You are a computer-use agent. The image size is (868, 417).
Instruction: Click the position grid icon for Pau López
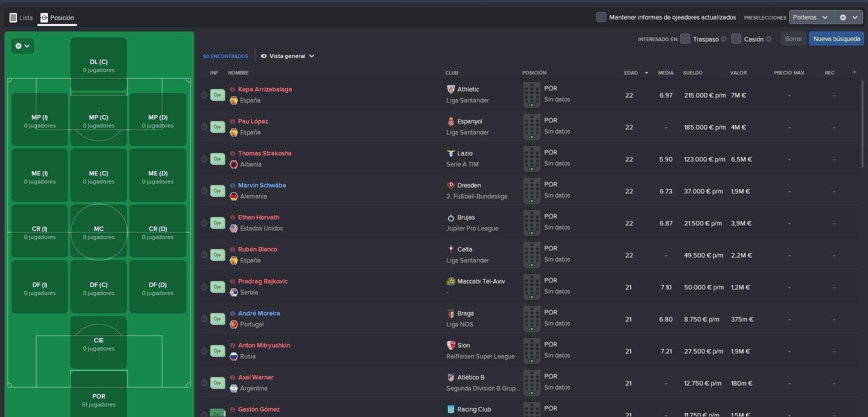click(x=531, y=127)
